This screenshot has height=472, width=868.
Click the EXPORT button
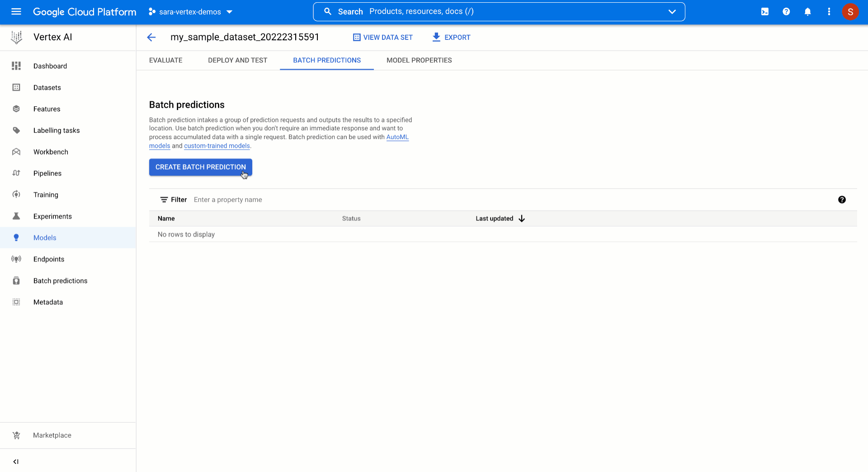[451, 37]
